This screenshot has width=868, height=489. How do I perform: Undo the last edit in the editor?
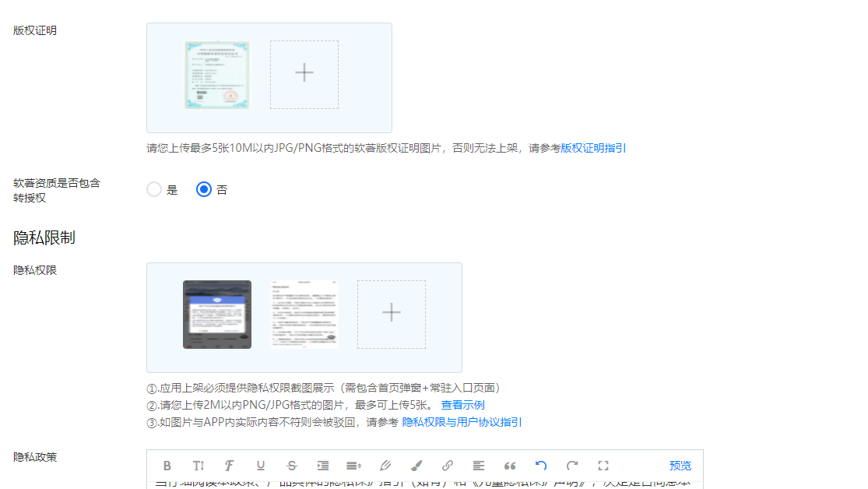(x=541, y=466)
